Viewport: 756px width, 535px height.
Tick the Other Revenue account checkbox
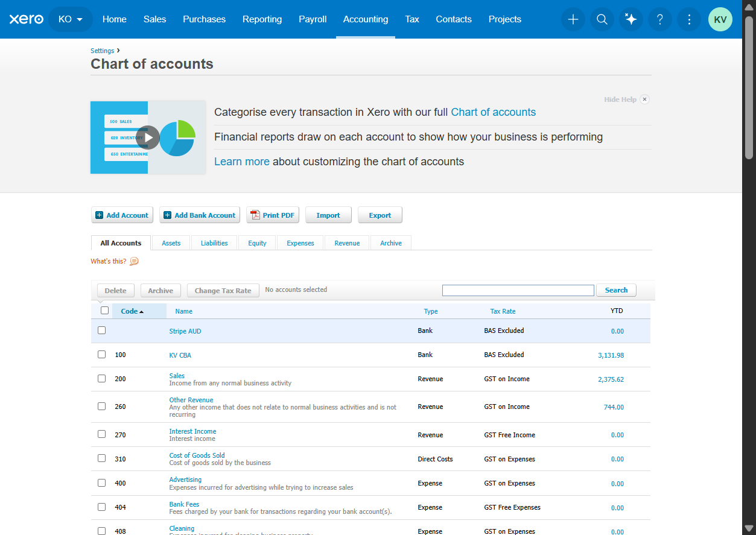point(101,407)
